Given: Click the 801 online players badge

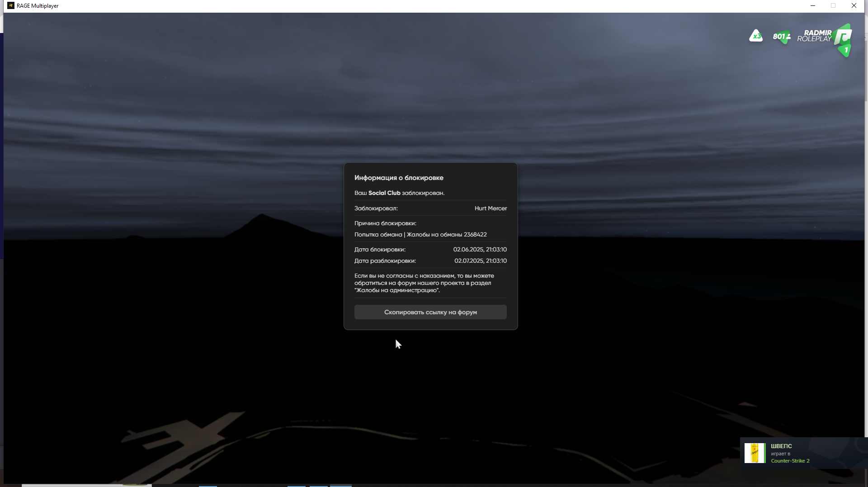Looking at the screenshot, I should (782, 37).
